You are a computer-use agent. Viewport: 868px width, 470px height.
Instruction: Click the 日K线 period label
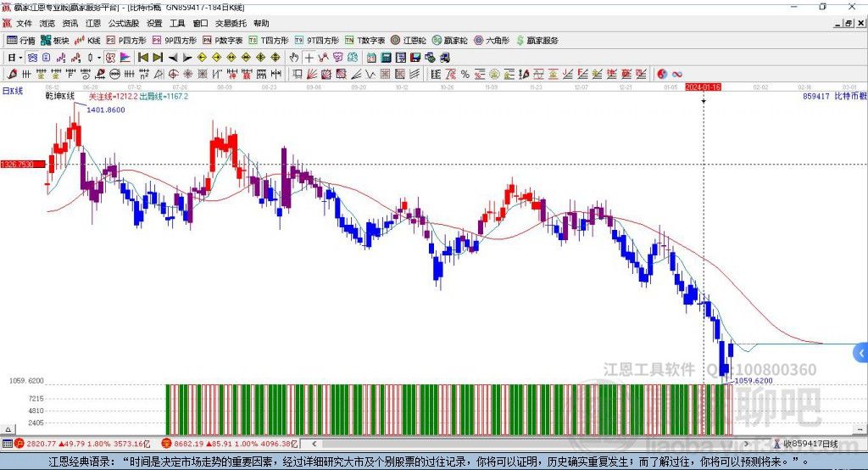[13, 91]
